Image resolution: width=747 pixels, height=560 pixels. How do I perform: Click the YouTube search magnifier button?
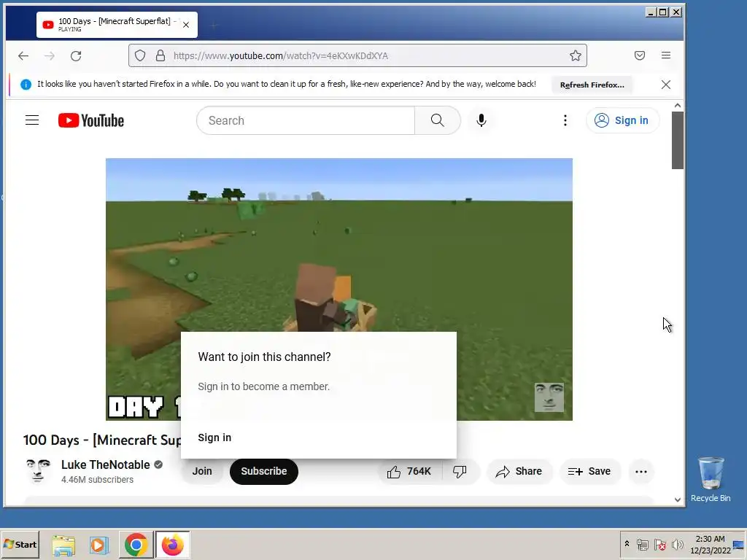click(x=438, y=120)
